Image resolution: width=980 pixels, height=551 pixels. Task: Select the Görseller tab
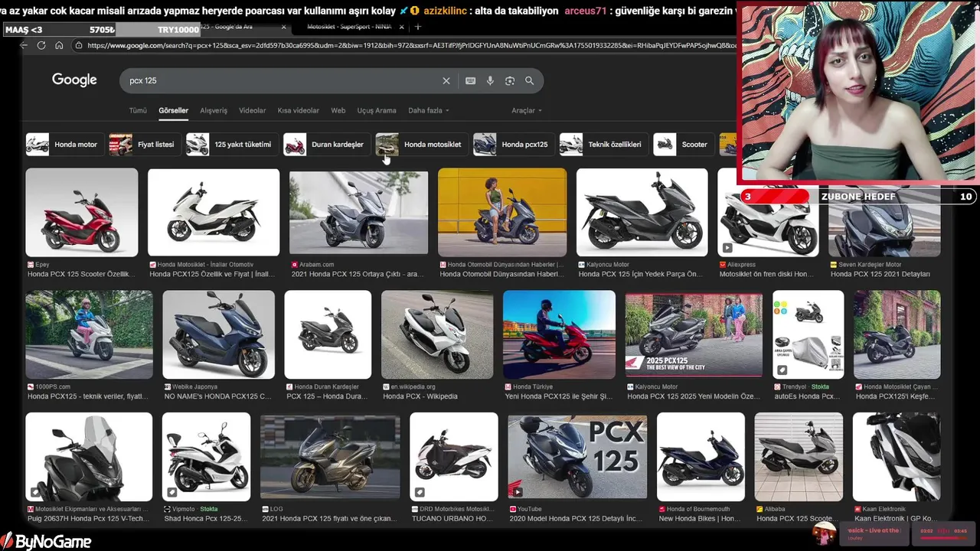pyautogui.click(x=174, y=110)
